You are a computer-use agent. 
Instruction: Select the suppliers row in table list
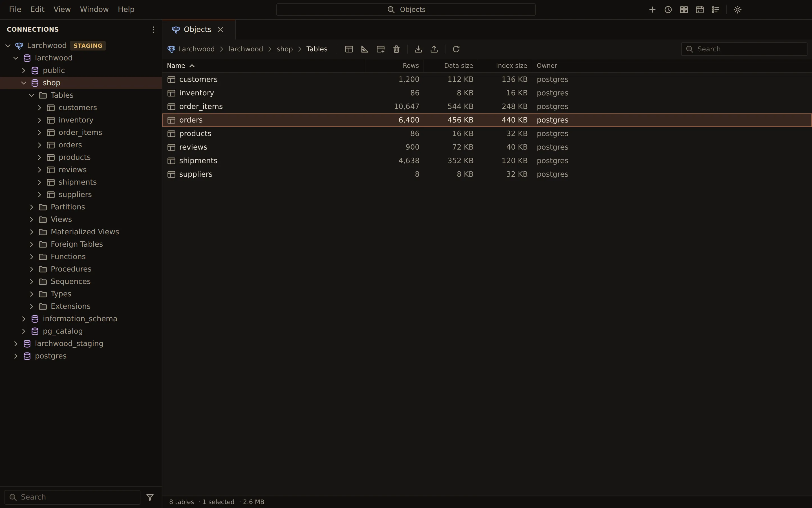487,174
